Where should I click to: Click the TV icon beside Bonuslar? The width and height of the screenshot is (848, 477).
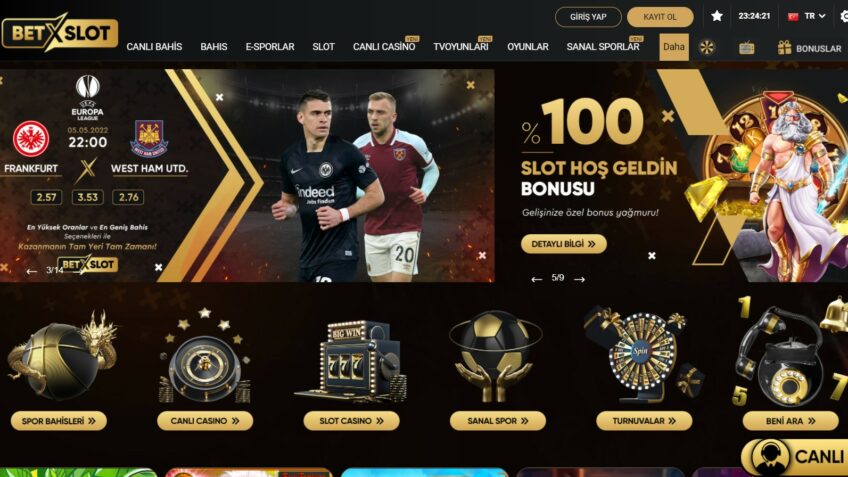tap(746, 48)
